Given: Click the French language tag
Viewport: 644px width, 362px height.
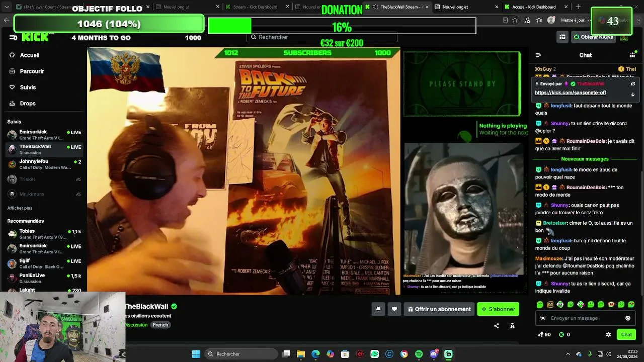Looking at the screenshot, I should [160, 325].
